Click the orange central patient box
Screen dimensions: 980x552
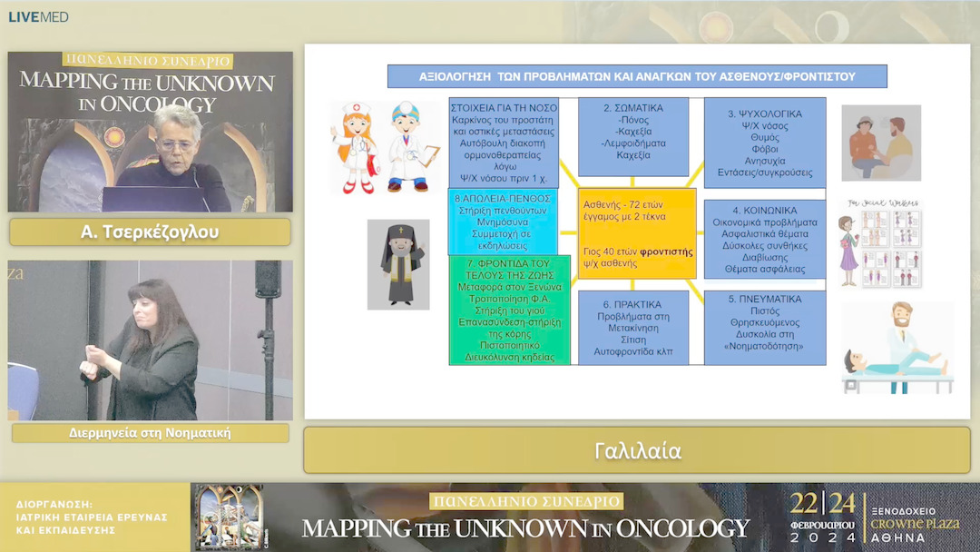tap(637, 233)
